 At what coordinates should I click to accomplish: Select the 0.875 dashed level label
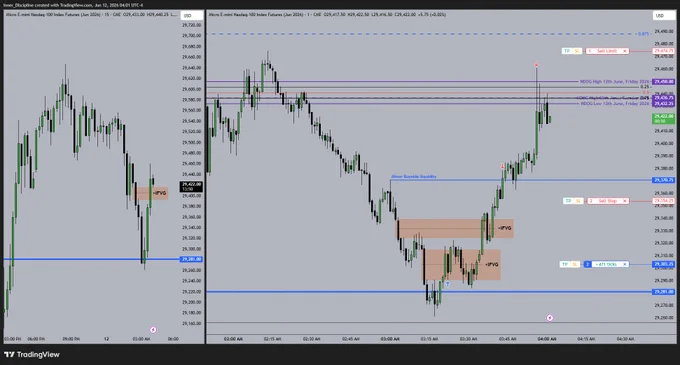tap(644, 34)
